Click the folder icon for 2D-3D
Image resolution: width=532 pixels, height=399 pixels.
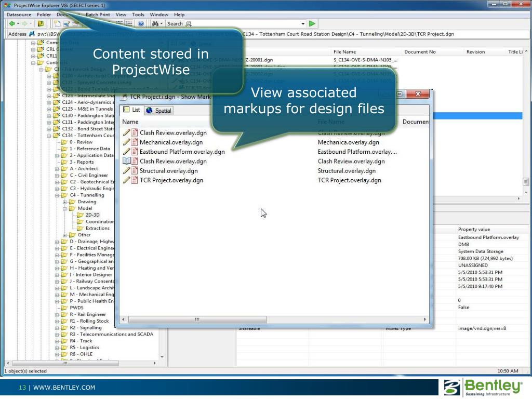point(80,215)
